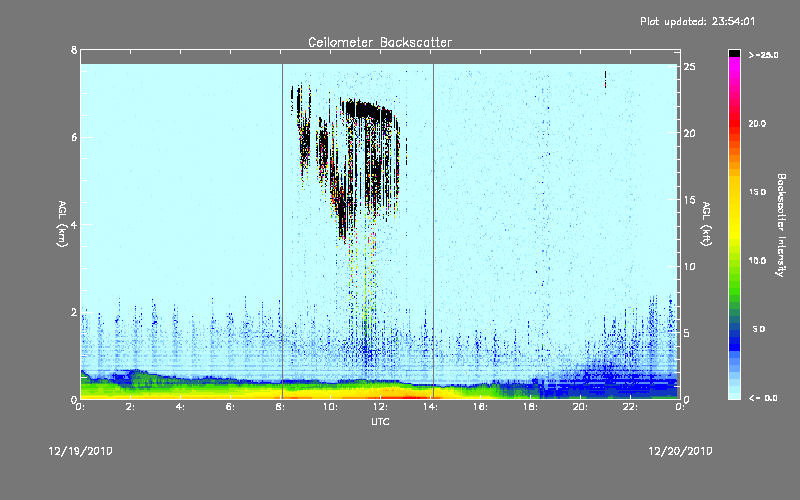
Task: Click the "12:" hour label on the time axis
Action: coord(380,407)
